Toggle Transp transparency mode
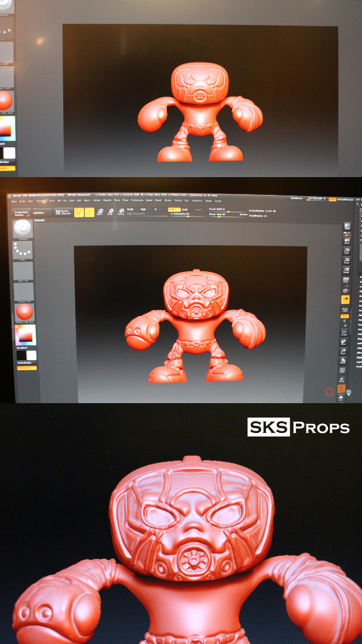362x644 pixels. click(342, 379)
